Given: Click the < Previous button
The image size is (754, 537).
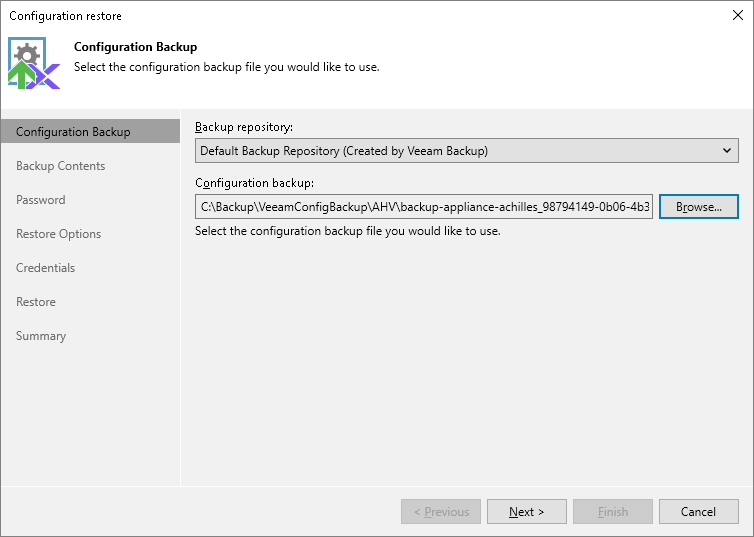Looking at the screenshot, I should pos(440,512).
